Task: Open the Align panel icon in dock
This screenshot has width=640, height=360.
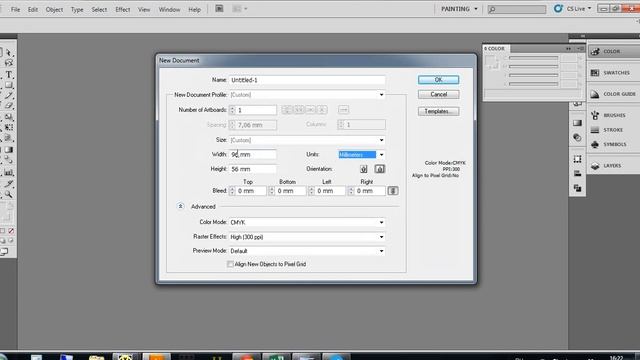Action: coord(577,173)
